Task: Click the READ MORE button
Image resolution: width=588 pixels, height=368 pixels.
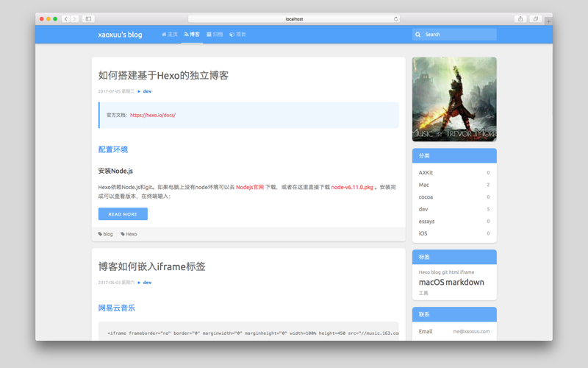Action: click(x=123, y=214)
